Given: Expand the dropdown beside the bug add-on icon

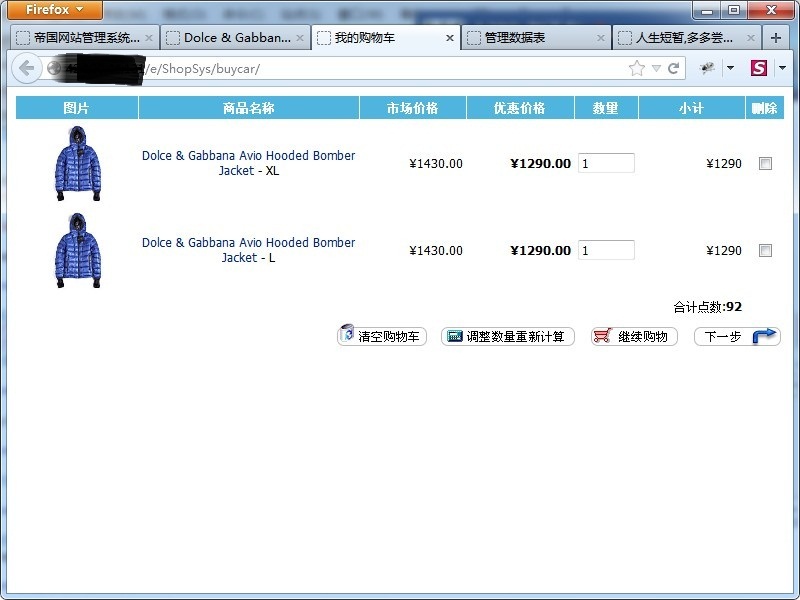Looking at the screenshot, I should [730, 68].
